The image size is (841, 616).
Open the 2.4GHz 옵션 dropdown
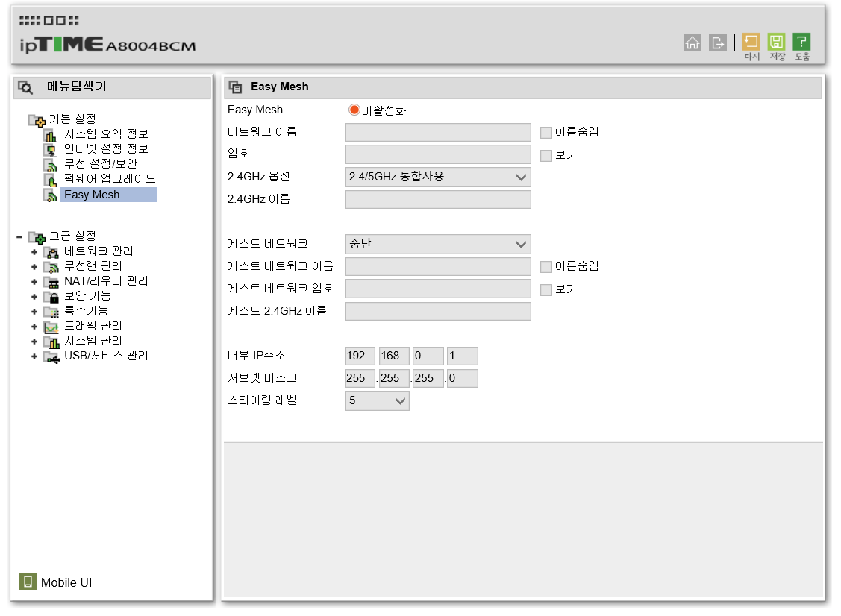(x=437, y=177)
